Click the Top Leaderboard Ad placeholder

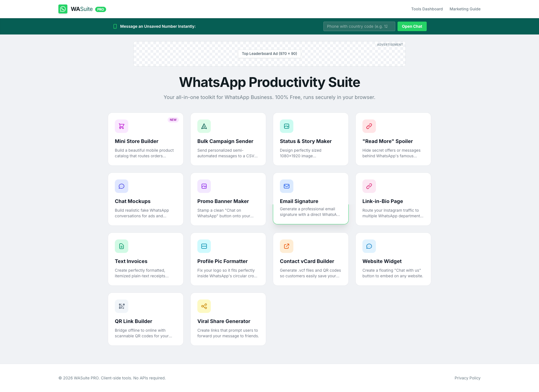[x=269, y=54]
